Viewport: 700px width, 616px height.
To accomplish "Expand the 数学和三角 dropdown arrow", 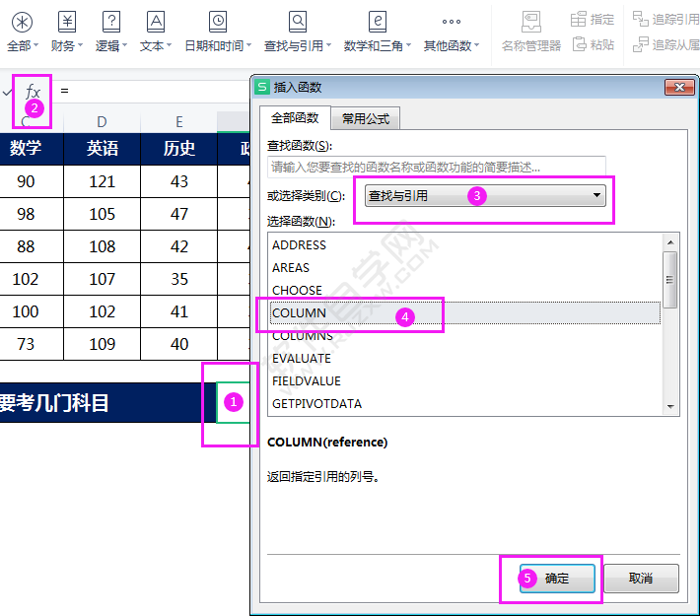I will pos(408,45).
